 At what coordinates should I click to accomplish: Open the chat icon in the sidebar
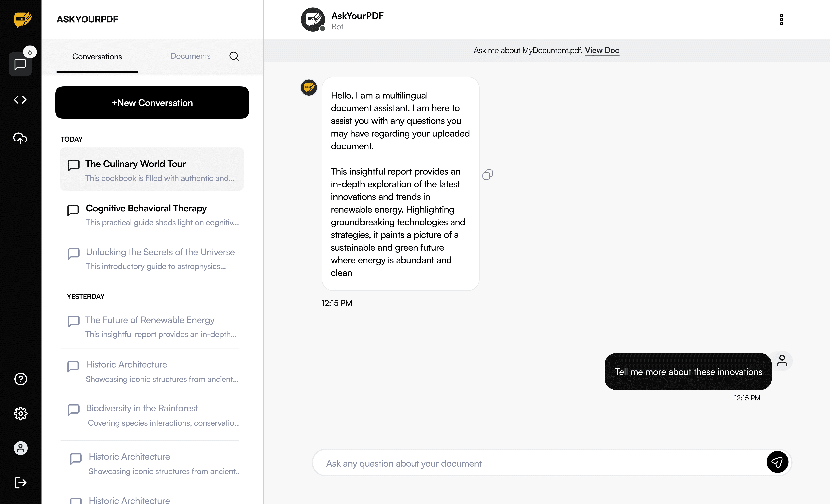tap(20, 64)
